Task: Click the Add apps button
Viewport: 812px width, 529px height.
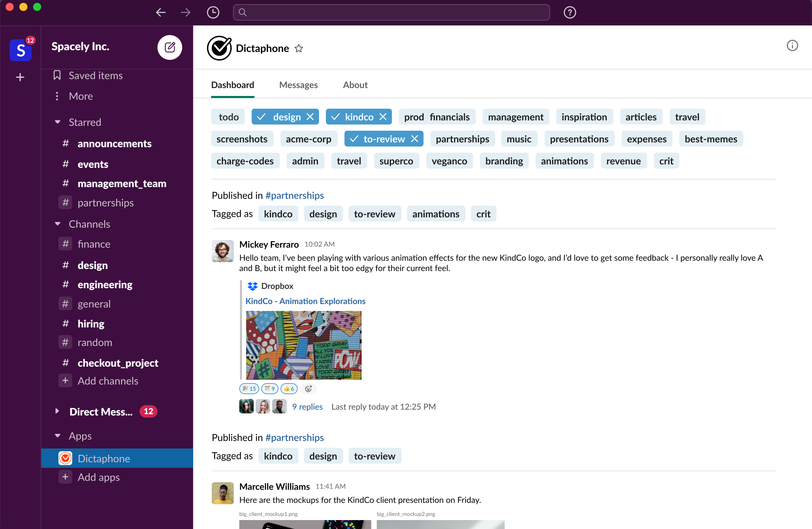Action: [99, 477]
